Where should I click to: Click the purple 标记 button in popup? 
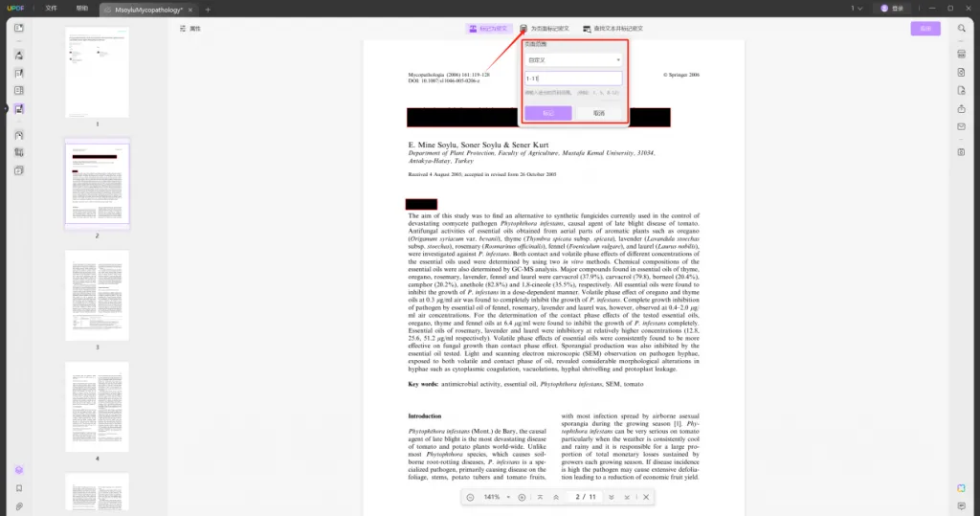548,113
